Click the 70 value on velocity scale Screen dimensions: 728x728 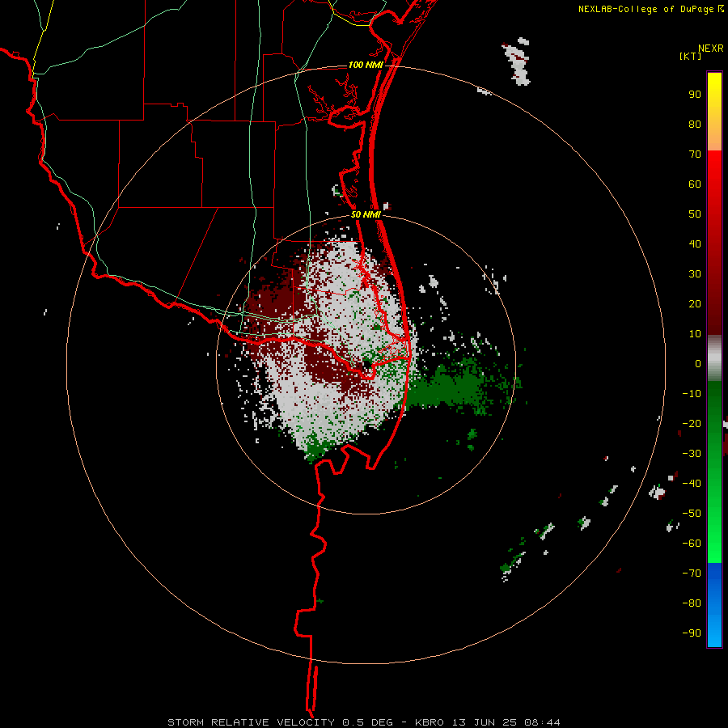(695, 154)
